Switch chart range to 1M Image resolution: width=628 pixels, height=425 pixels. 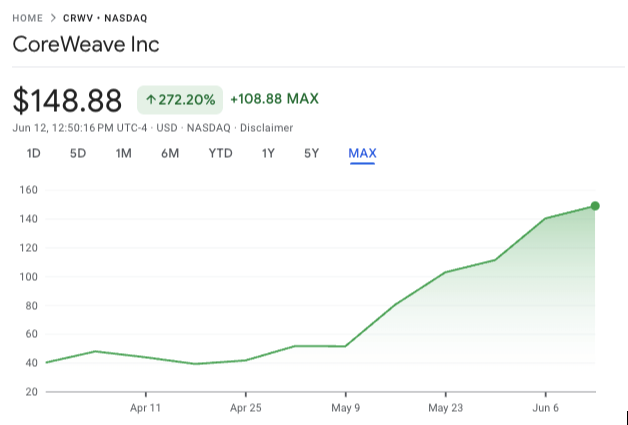[123, 153]
